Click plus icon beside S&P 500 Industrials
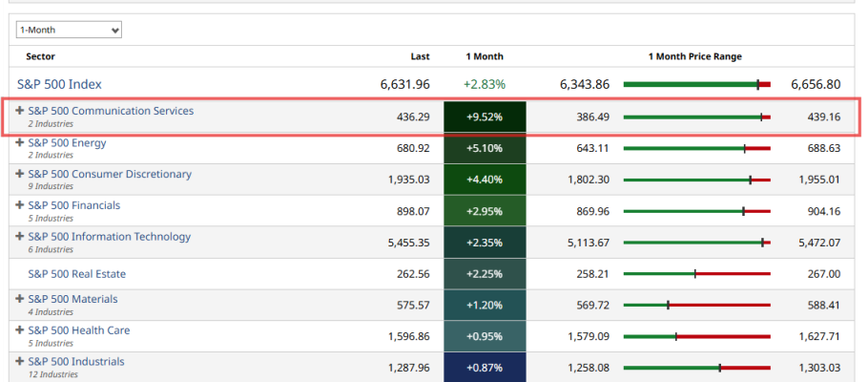The image size is (868, 382). [20, 362]
